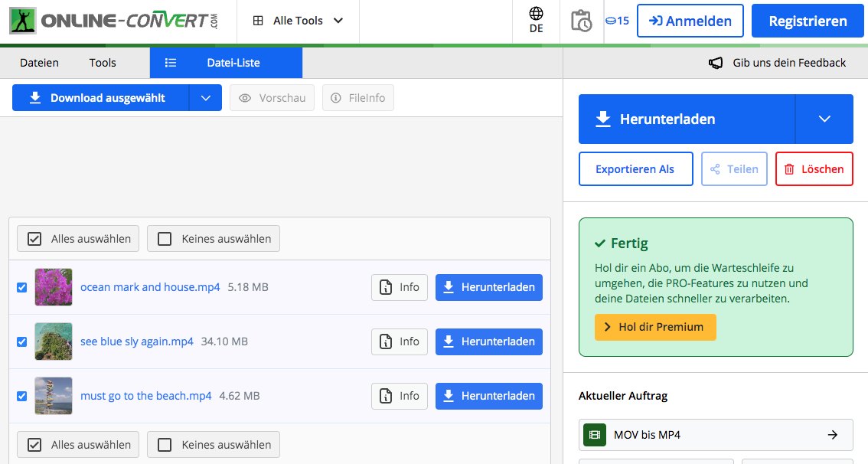868x464 pixels.
Task: Open the must go to the beach.mp4 link
Action: point(145,396)
